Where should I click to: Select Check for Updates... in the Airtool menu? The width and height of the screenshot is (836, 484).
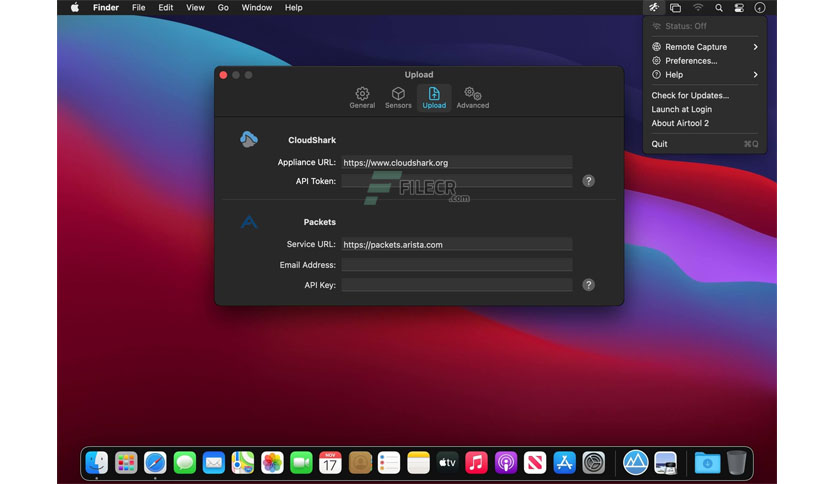click(704, 95)
